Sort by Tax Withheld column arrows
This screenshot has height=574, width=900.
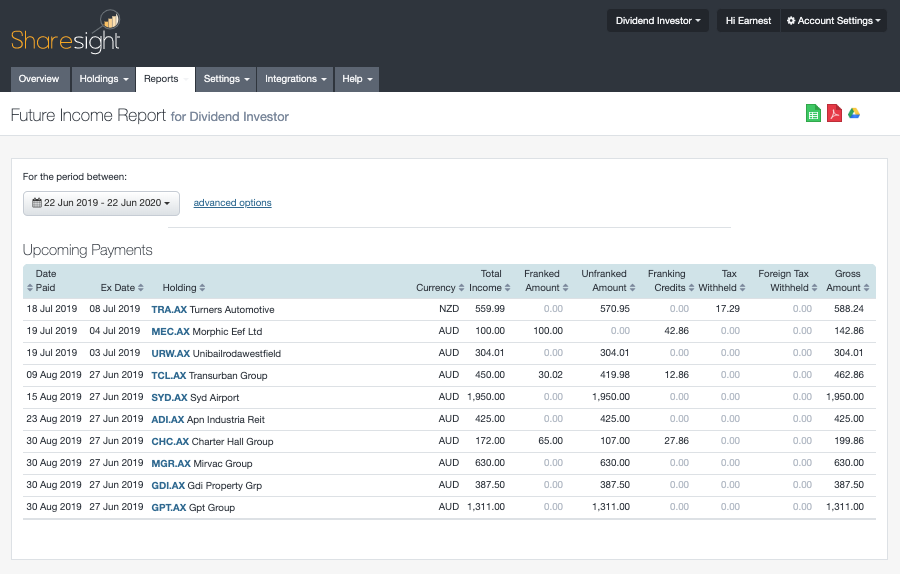(741, 288)
